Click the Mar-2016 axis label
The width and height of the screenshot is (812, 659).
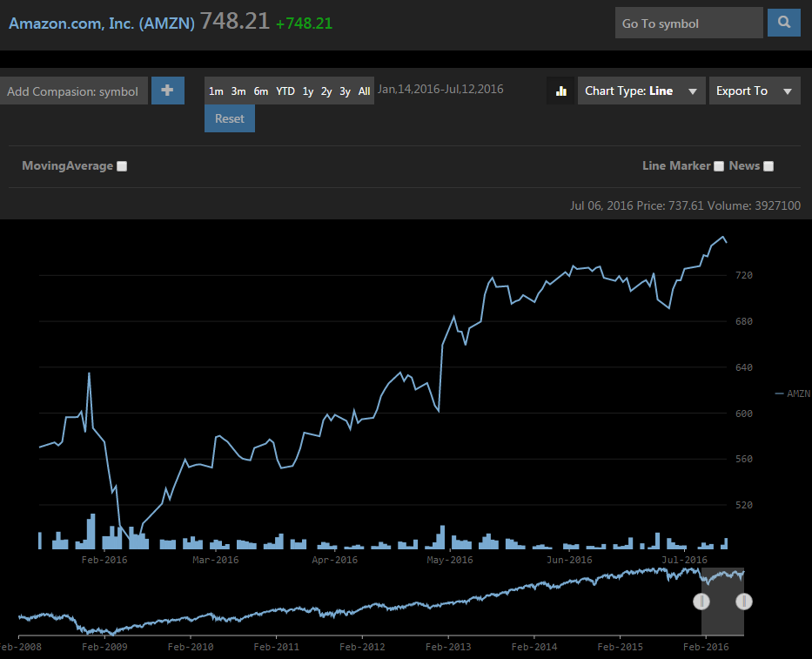tap(216, 560)
